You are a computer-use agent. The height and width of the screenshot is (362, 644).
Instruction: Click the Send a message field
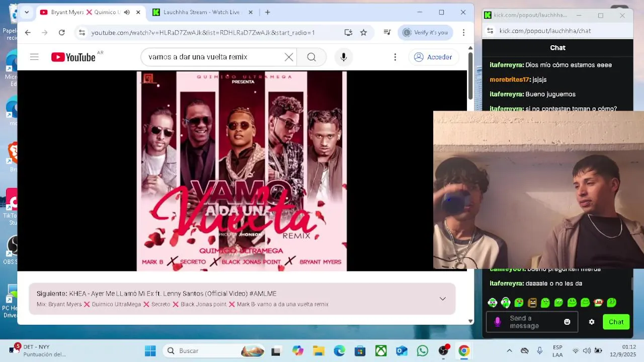click(x=531, y=322)
